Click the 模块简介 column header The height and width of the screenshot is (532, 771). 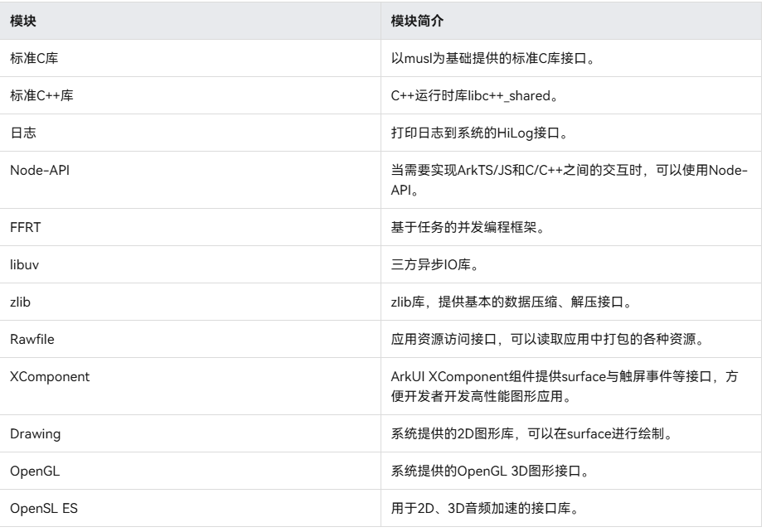pyautogui.click(x=417, y=22)
